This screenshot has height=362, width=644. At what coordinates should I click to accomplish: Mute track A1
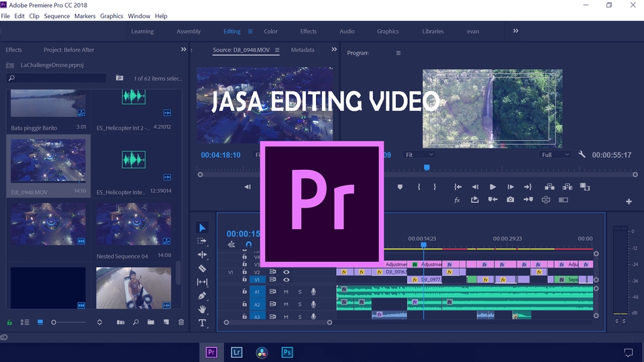(x=286, y=291)
